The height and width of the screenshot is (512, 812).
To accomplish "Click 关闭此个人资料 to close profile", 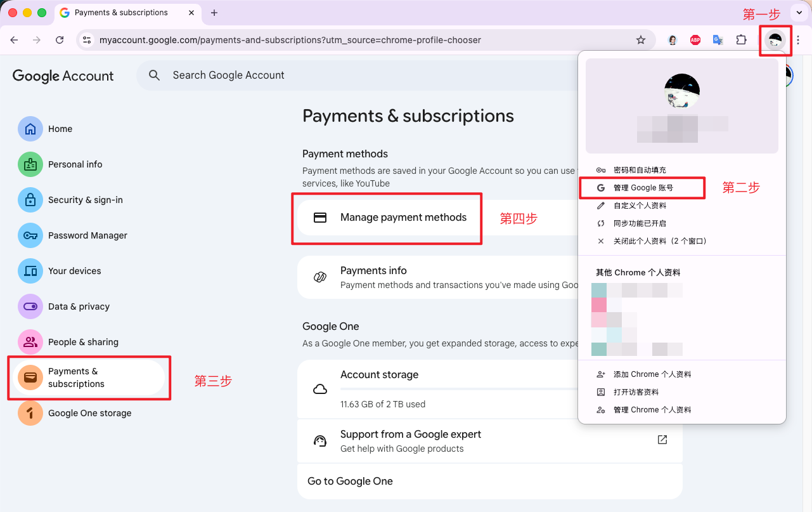I will (x=659, y=241).
